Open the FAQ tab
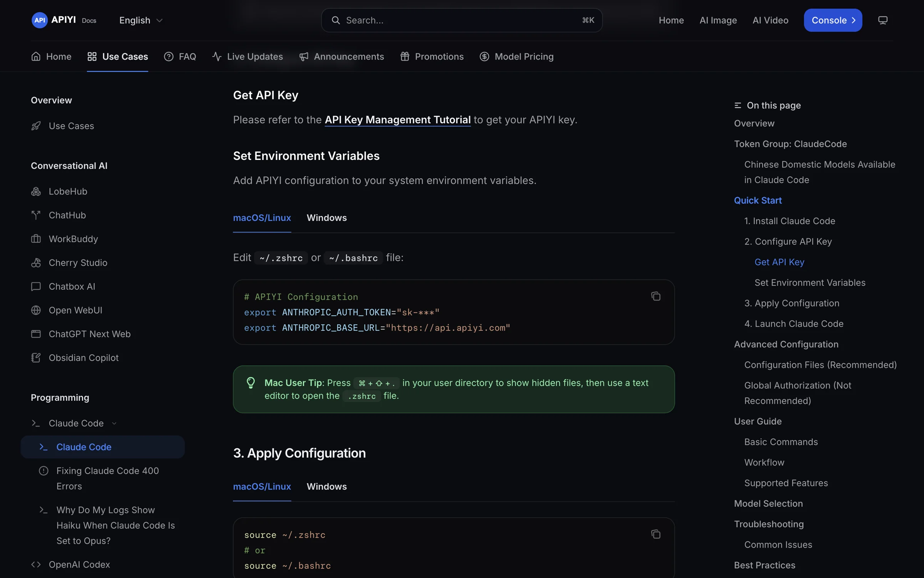 click(180, 57)
